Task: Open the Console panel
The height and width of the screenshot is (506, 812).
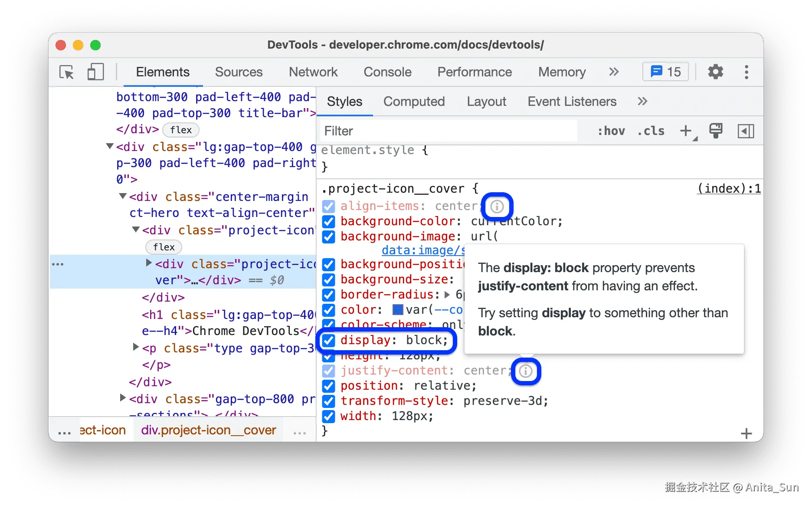Action: click(x=387, y=72)
